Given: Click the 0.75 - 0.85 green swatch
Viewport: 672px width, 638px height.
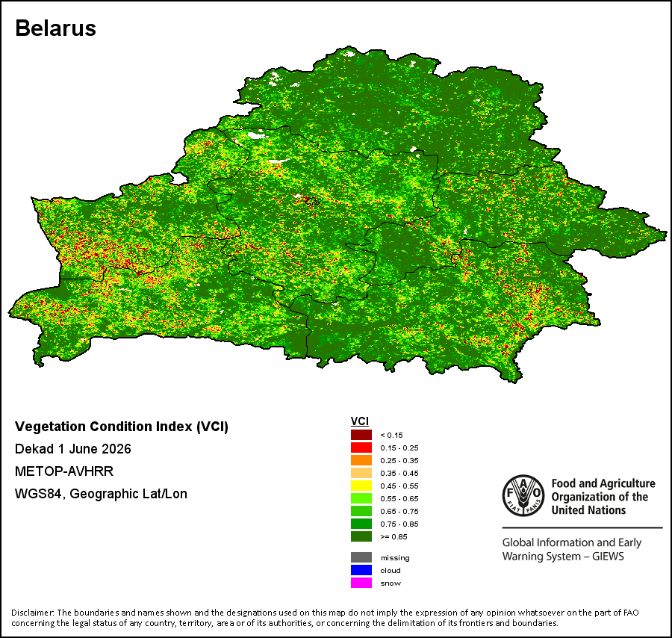Looking at the screenshot, I should tap(361, 524).
